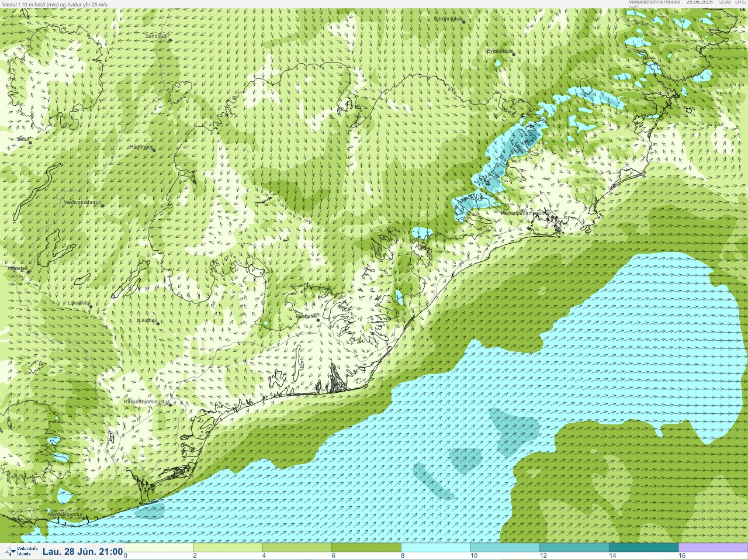The width and height of the screenshot is (748, 560).
Task: Select the 6–8 m/s dark green legend swatch
Action: coord(366,548)
